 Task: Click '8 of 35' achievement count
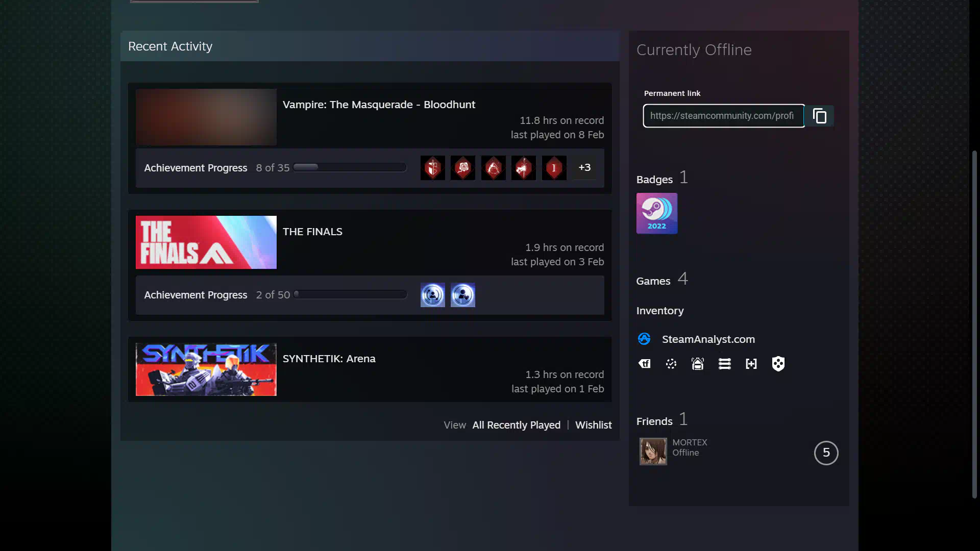273,168
